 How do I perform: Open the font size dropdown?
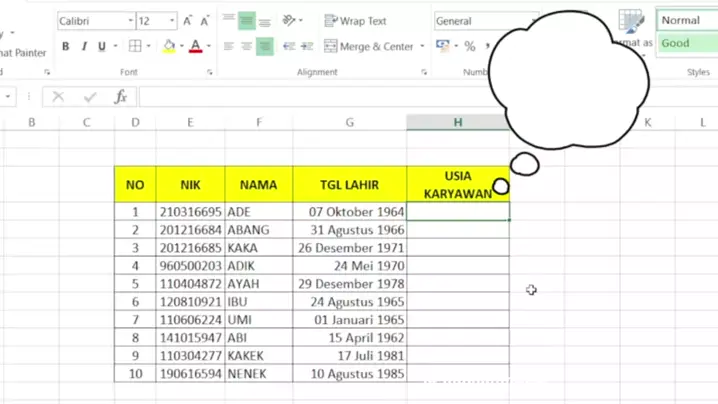[x=172, y=21]
